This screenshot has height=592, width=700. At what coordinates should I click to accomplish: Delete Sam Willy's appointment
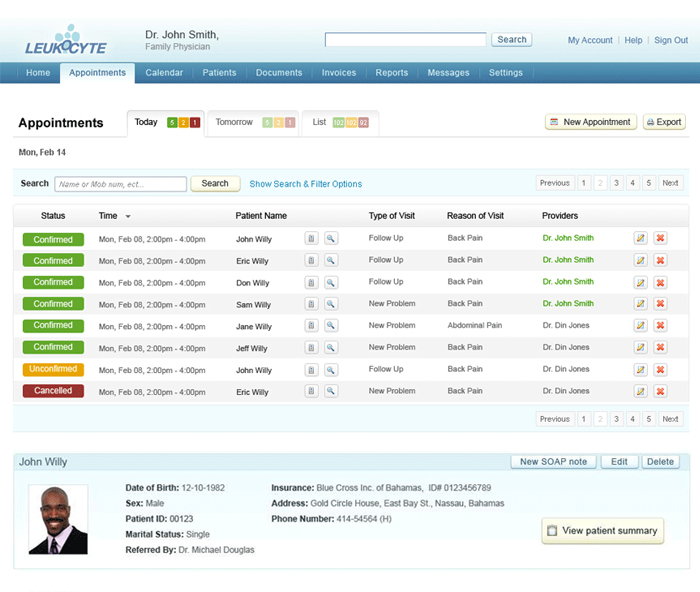(x=660, y=304)
